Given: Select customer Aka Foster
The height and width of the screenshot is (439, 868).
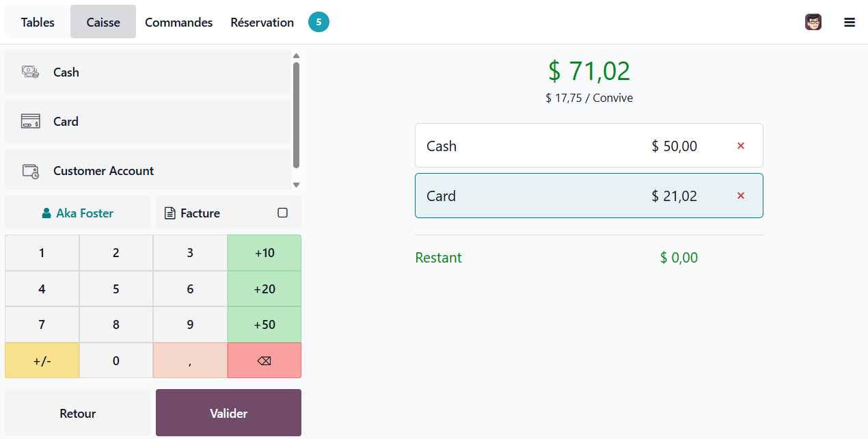Looking at the screenshot, I should point(77,213).
